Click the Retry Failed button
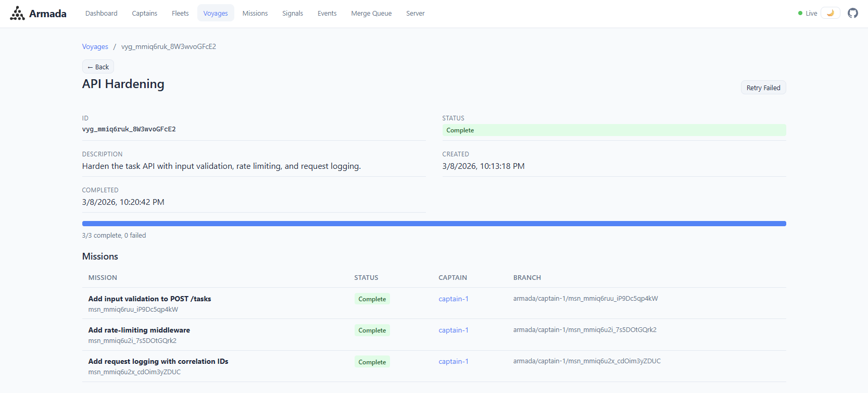The width and height of the screenshot is (868, 393). click(x=763, y=88)
